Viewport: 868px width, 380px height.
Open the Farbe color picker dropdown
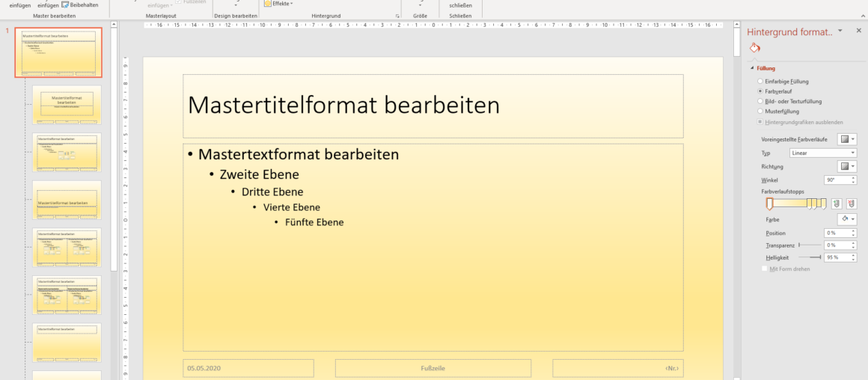tap(847, 220)
